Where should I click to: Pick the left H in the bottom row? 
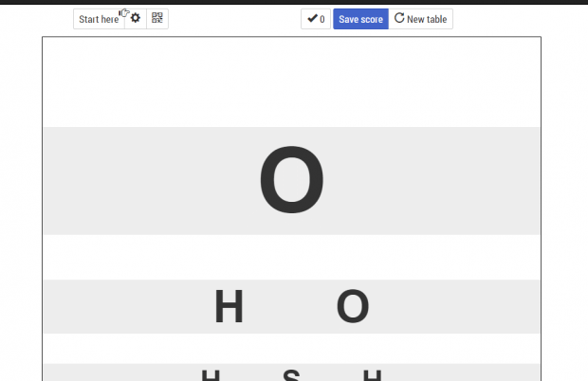[x=211, y=375]
